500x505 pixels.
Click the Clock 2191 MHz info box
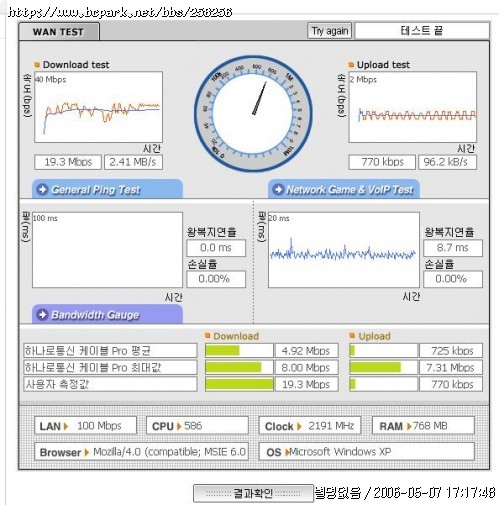coord(310,425)
